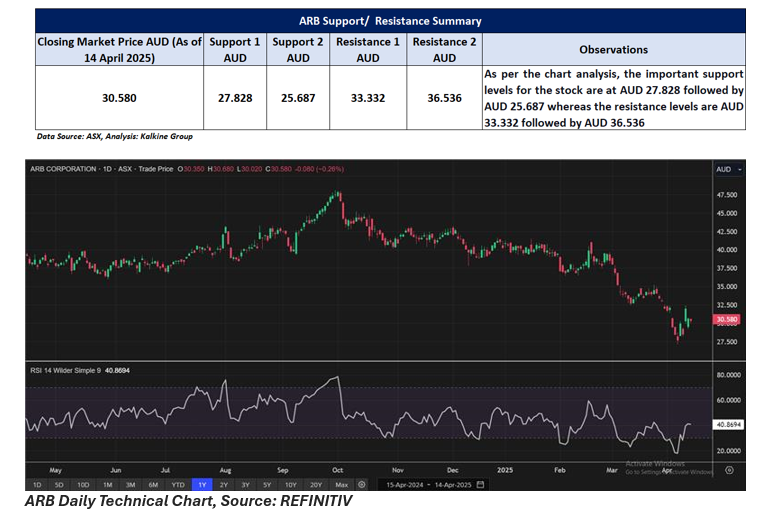Switch chart to 10Y range
The height and width of the screenshot is (515, 769).
(291, 485)
